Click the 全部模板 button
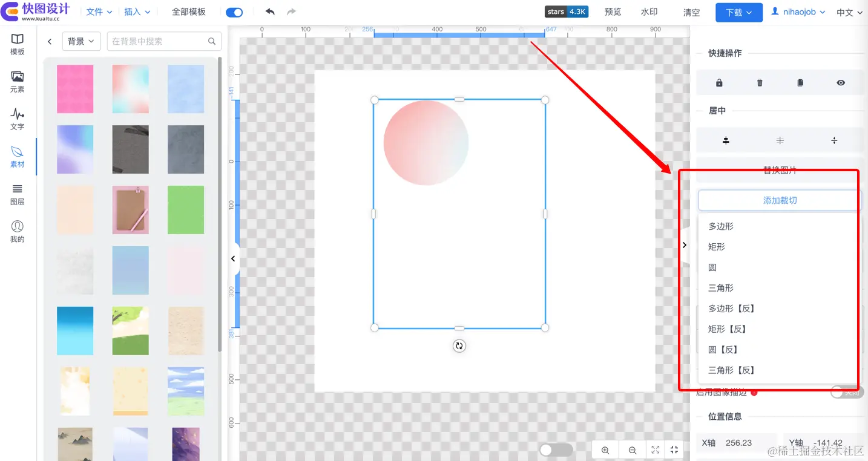 coord(189,11)
